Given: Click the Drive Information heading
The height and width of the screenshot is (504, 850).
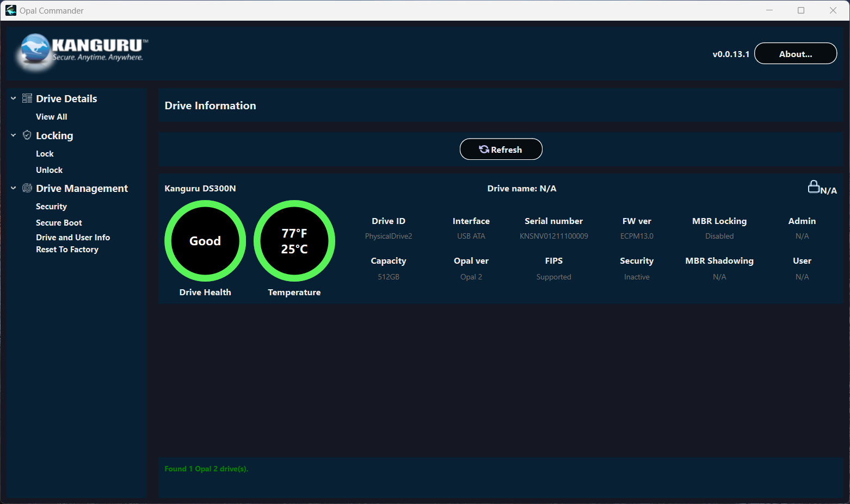Looking at the screenshot, I should click(210, 105).
